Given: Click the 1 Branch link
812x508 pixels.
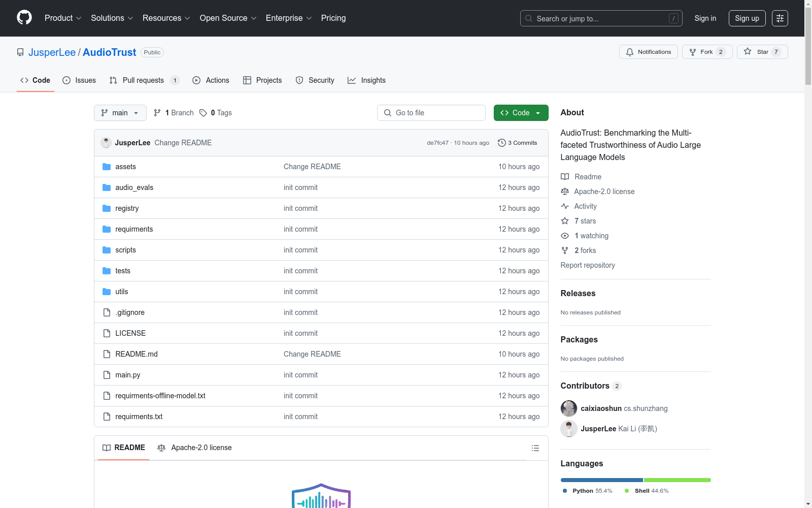Looking at the screenshot, I should [x=174, y=113].
